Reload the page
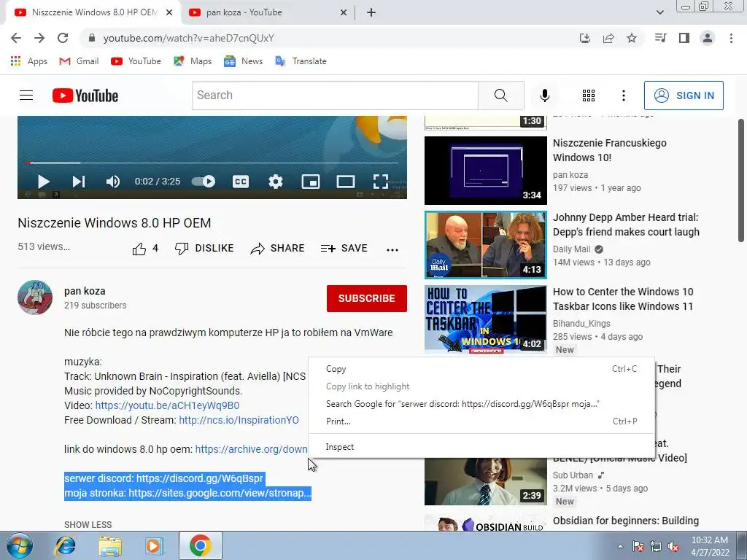Image resolution: width=747 pixels, height=560 pixels. [x=63, y=38]
